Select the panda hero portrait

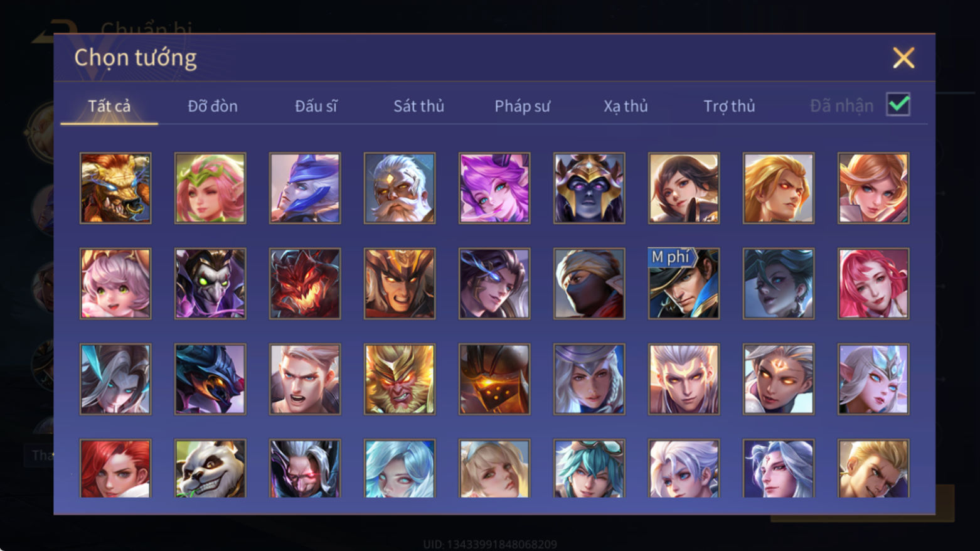coord(210,468)
